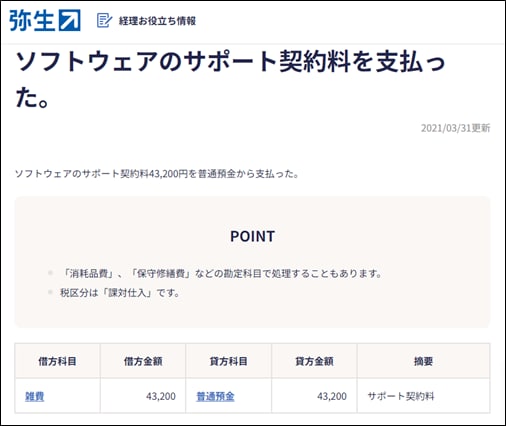Select the 借方金額 column header

click(x=143, y=361)
